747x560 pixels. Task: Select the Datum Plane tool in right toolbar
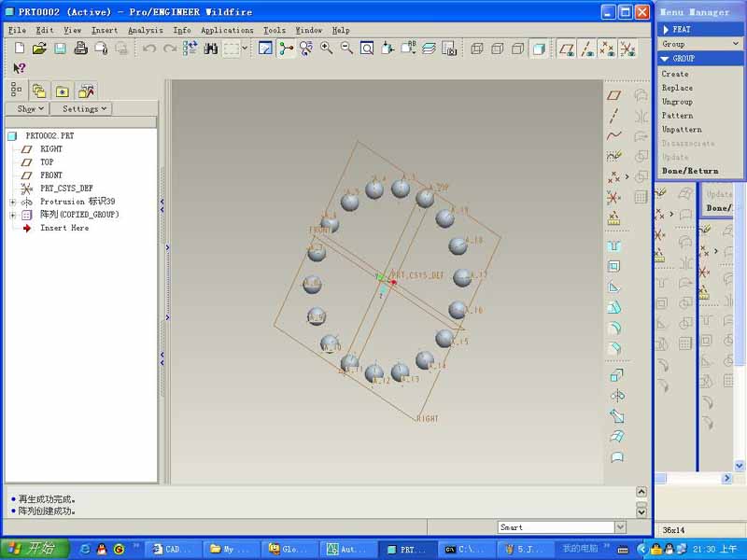[x=614, y=95]
